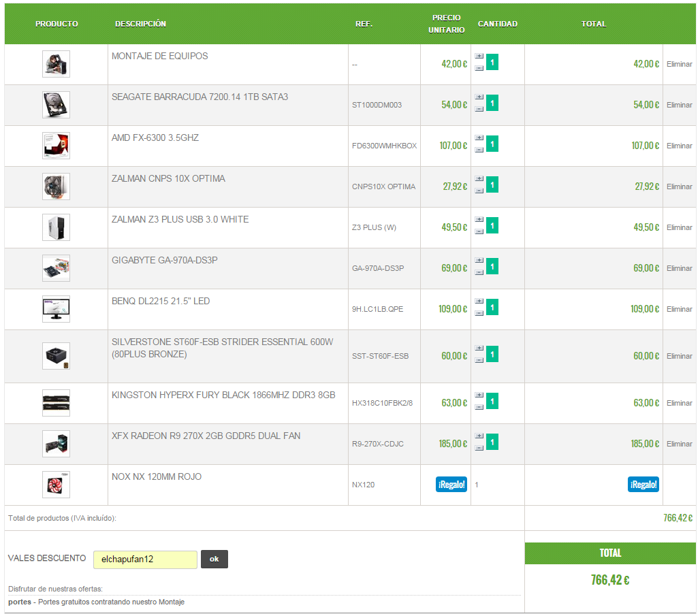Remove Zalman CNPS 10X Optima with Eliminar

click(x=679, y=187)
